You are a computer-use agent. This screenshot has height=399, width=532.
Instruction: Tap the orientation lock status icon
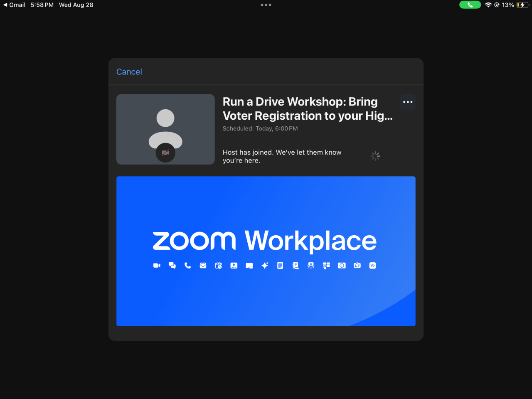click(x=497, y=5)
